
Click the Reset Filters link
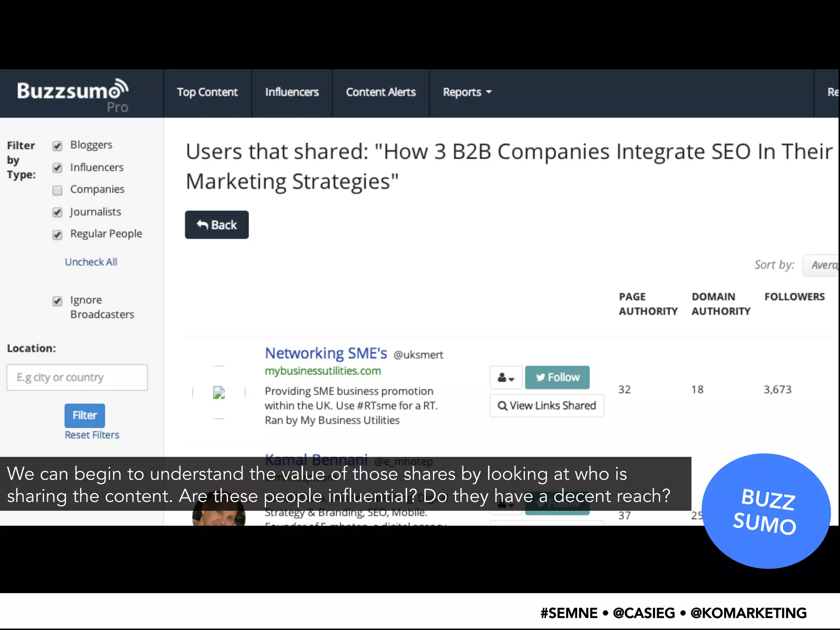tap(92, 435)
